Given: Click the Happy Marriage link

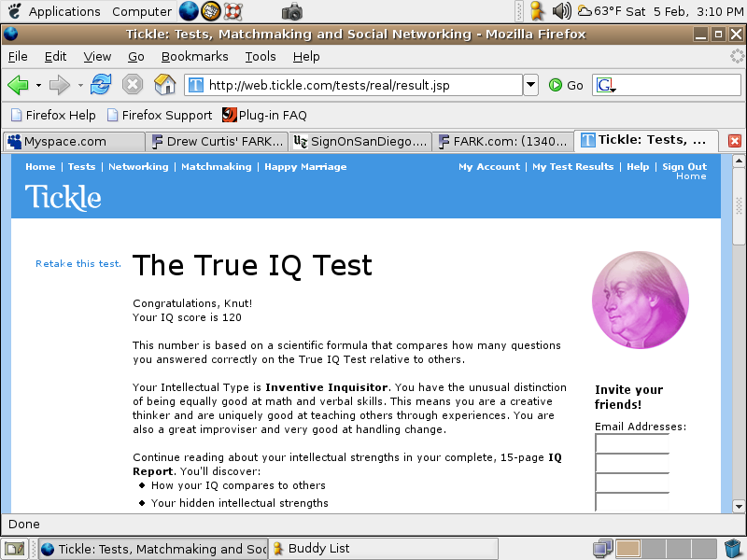Looking at the screenshot, I should tap(305, 167).
